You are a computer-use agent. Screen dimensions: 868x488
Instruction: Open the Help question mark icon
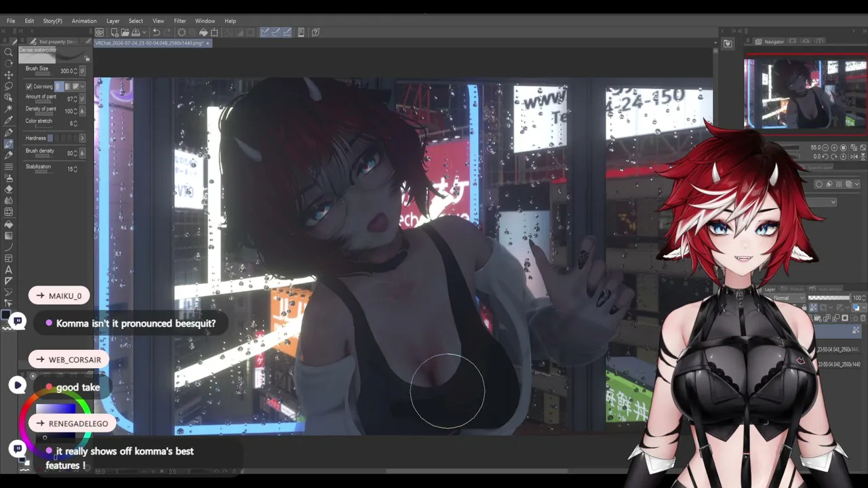coord(315,32)
